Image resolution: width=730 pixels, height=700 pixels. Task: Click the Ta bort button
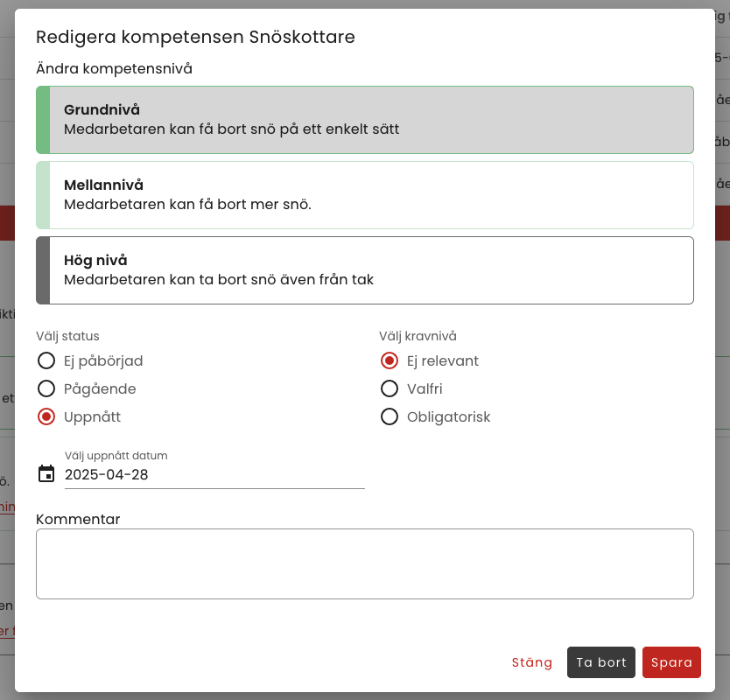pyautogui.click(x=601, y=662)
